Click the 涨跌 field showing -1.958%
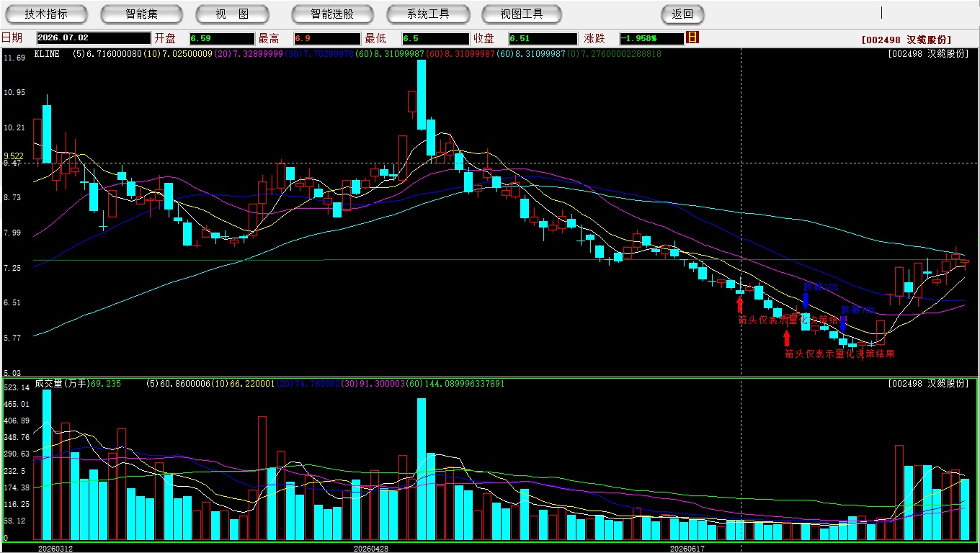The height and width of the screenshot is (553, 980). click(651, 38)
